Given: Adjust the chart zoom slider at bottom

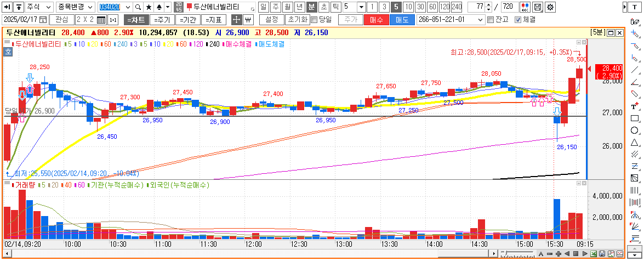Looking at the screenshot, I should 507,254.
